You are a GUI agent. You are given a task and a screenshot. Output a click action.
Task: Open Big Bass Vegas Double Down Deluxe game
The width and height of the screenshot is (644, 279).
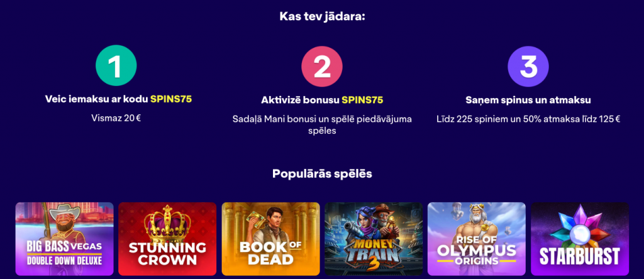[x=65, y=239]
